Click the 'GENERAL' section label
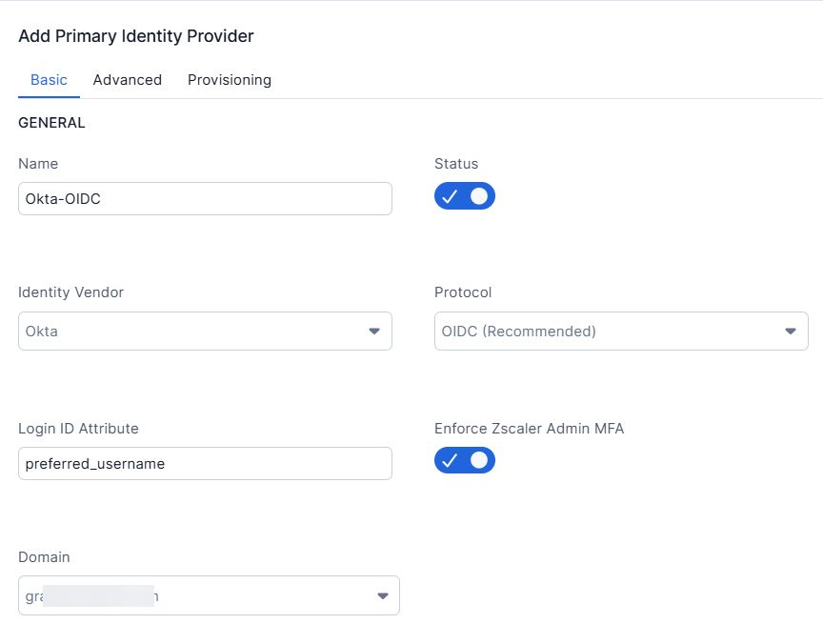The image size is (823, 644). (51, 123)
